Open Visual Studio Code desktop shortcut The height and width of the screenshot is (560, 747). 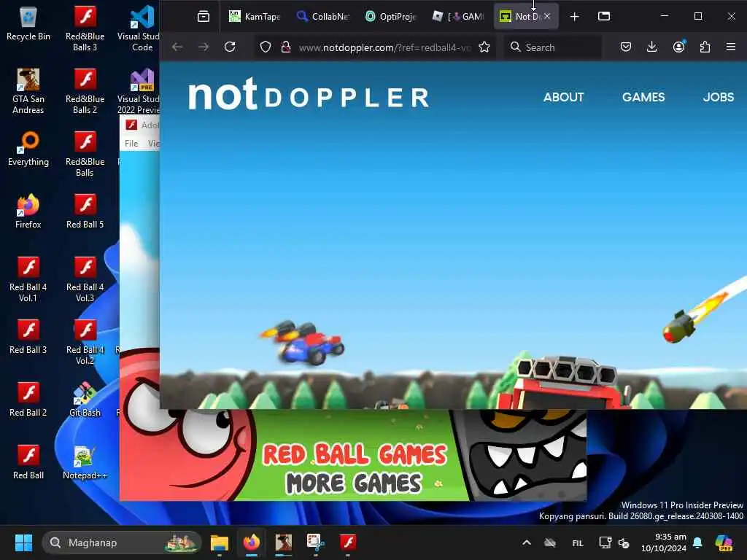coord(142,28)
